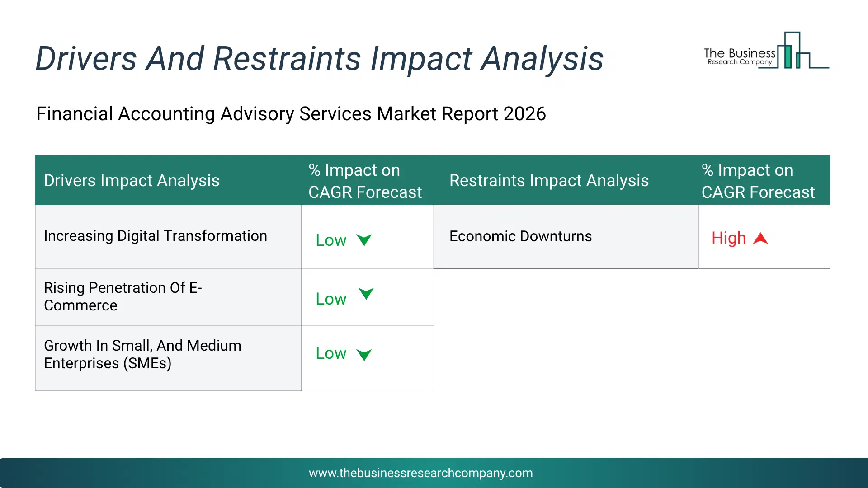Click green down arrow in E-Commerce row
Viewport: 868px width, 488px height.
coord(366,294)
